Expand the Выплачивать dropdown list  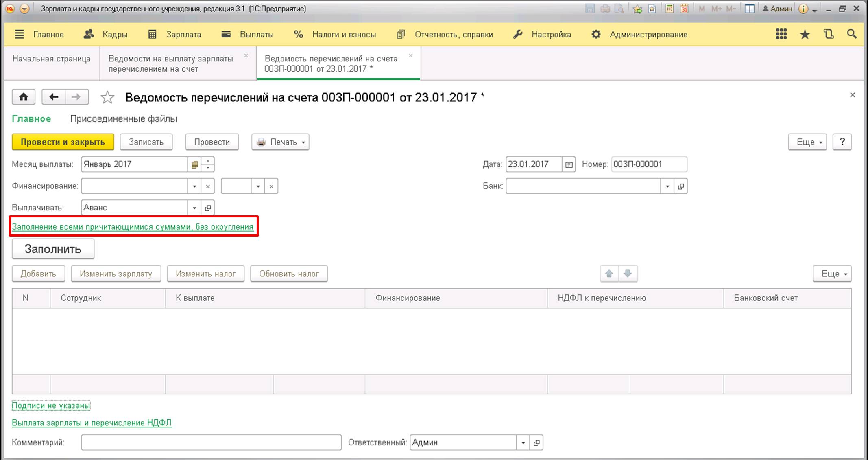click(x=194, y=208)
